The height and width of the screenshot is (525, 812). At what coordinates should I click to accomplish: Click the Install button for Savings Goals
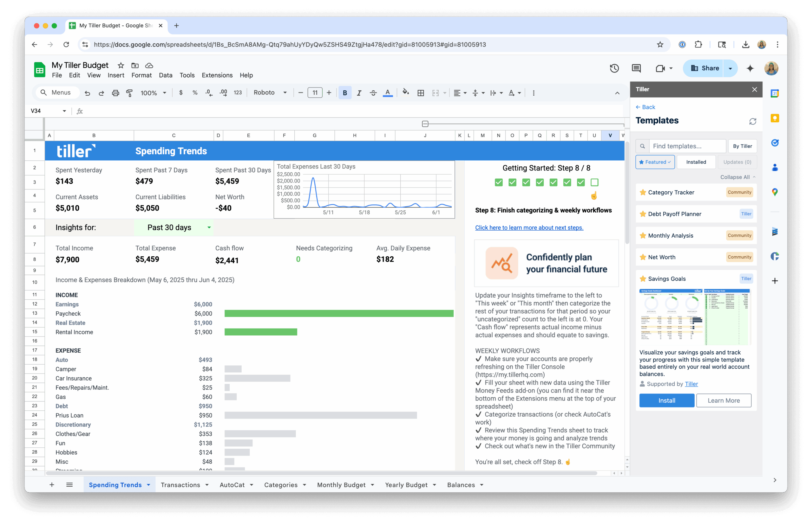point(666,400)
